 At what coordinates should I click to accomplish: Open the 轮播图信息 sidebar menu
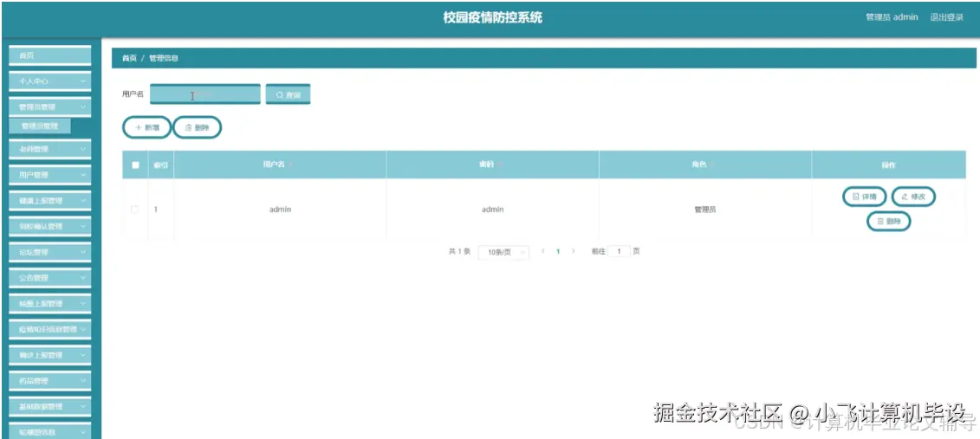coord(49,431)
